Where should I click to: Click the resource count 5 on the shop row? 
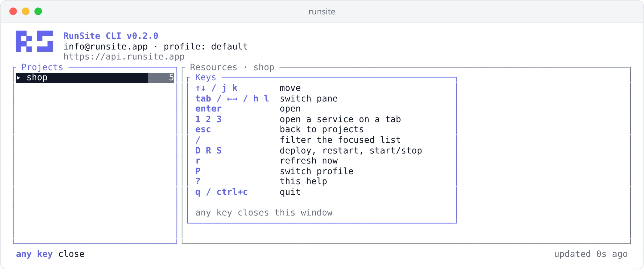point(171,77)
